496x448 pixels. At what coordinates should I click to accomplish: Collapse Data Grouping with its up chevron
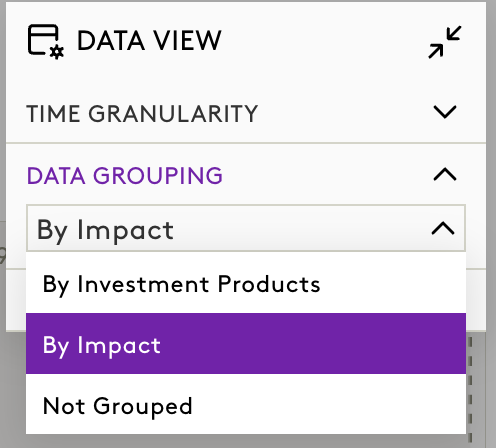coord(445,174)
